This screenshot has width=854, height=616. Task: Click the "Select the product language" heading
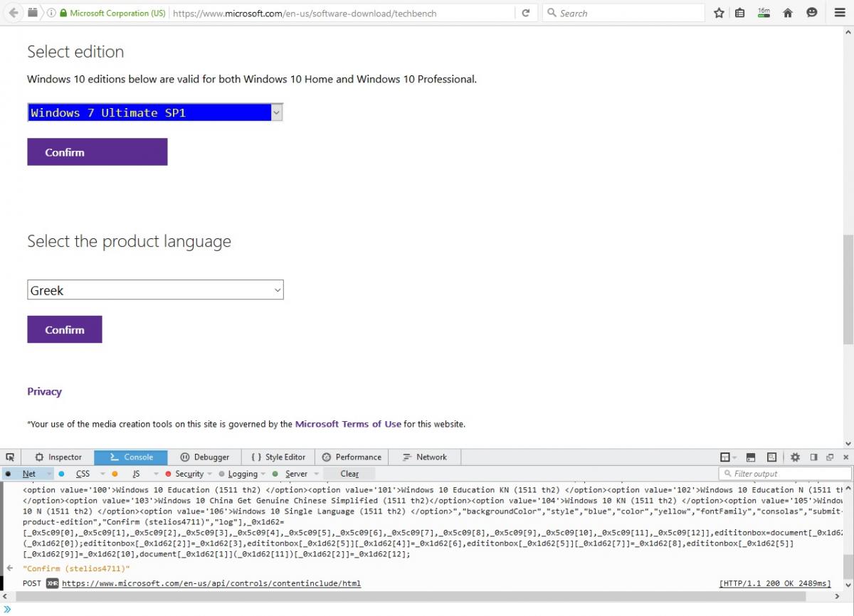point(129,241)
